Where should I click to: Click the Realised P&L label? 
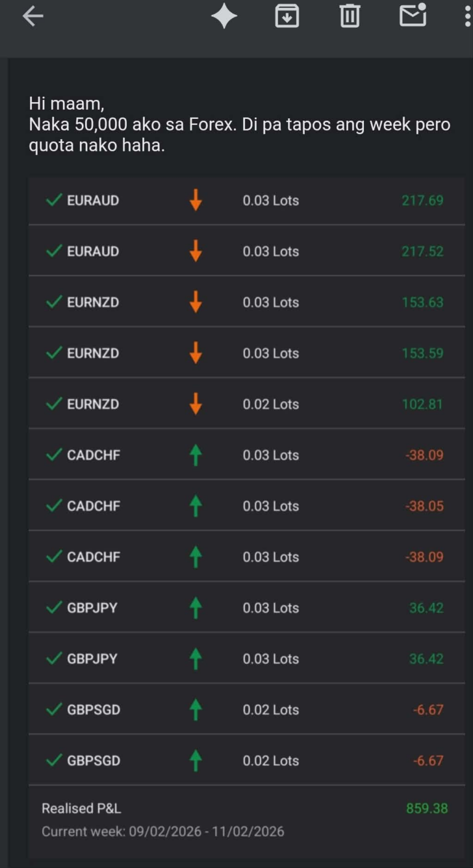pyautogui.click(x=81, y=808)
